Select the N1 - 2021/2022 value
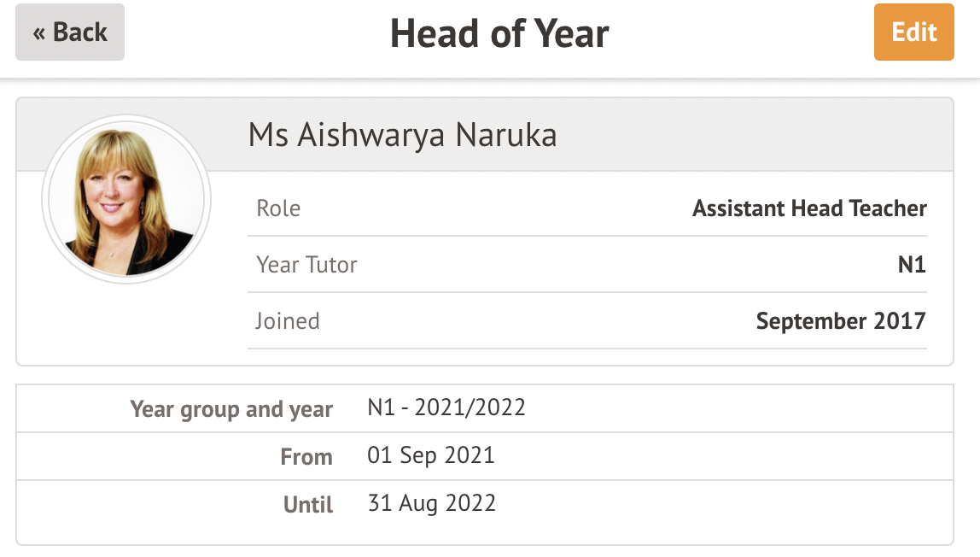 point(446,407)
